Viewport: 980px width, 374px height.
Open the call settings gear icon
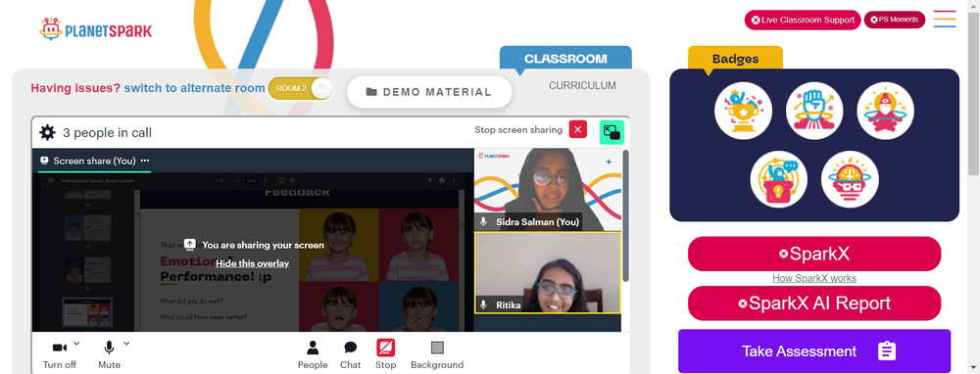click(x=47, y=132)
